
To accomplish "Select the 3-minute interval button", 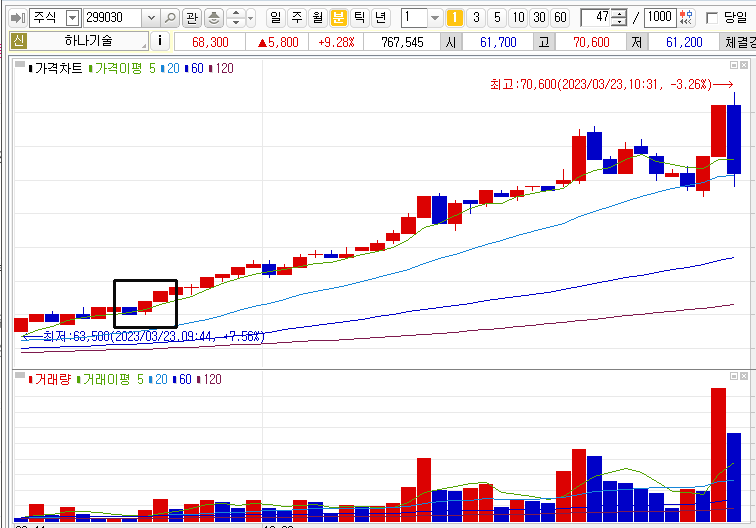I will [x=476, y=18].
